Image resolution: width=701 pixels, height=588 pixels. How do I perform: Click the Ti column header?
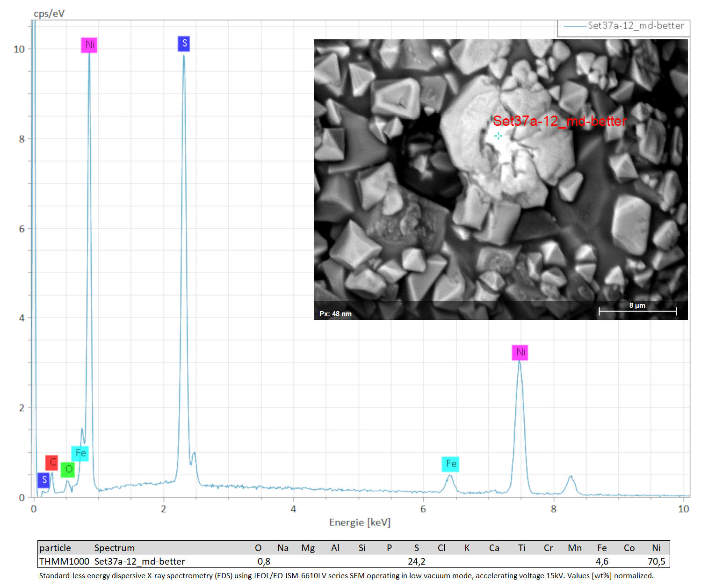[521, 548]
